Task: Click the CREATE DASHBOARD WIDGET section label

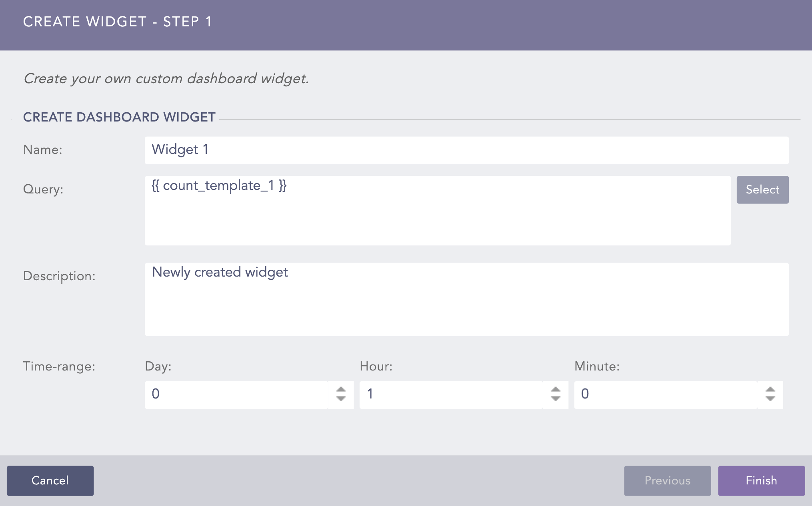Action: (x=119, y=117)
